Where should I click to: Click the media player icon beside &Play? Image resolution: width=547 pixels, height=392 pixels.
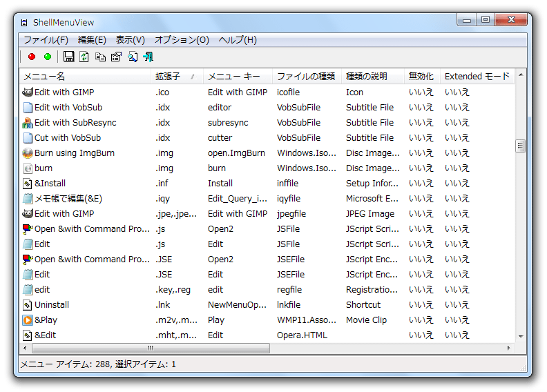(x=28, y=320)
